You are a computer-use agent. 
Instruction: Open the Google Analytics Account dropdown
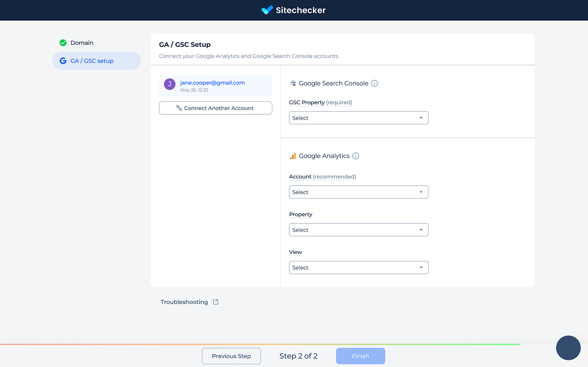pos(359,192)
